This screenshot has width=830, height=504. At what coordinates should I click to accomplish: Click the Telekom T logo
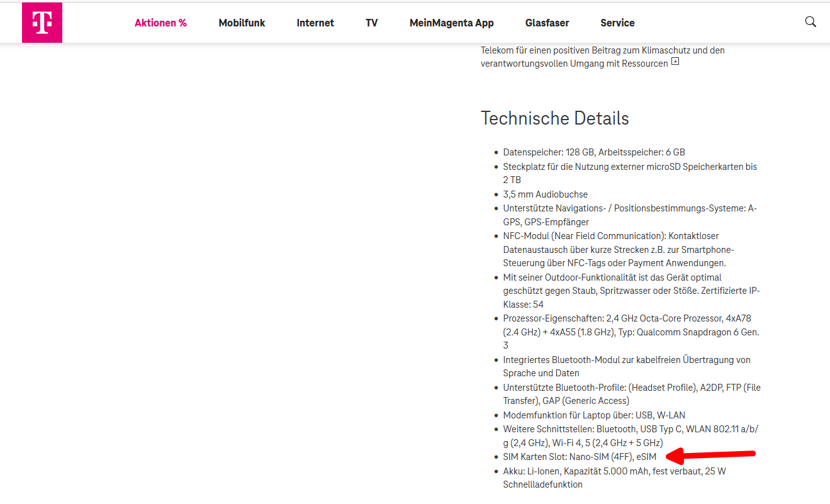click(x=42, y=23)
